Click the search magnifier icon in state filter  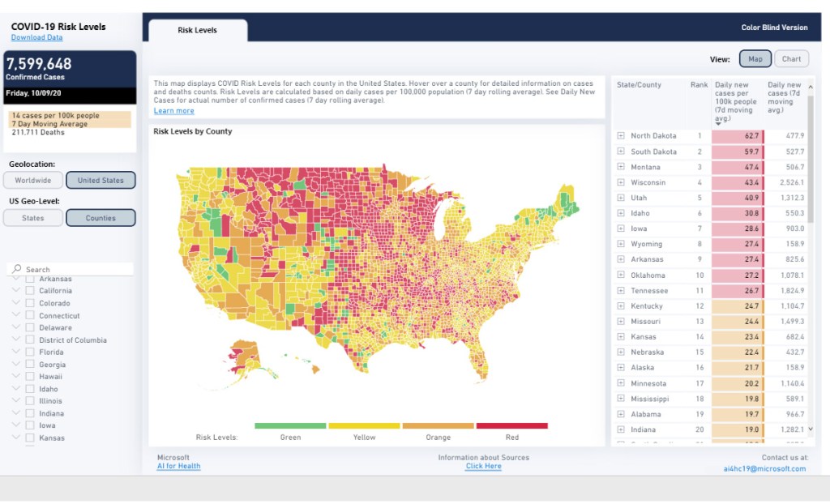point(17,269)
